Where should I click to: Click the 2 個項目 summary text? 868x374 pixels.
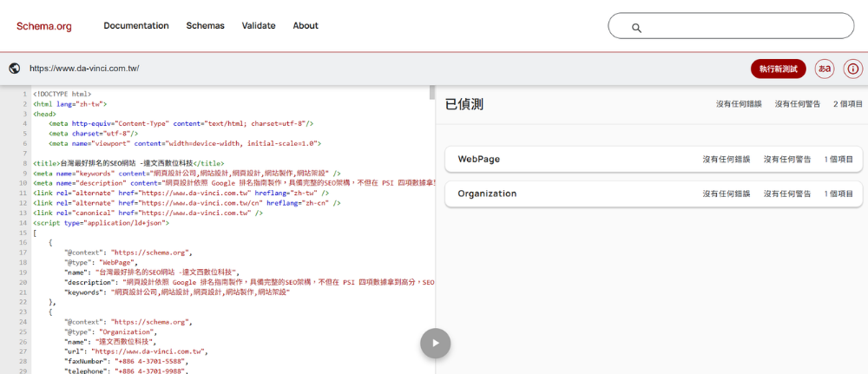point(848,104)
